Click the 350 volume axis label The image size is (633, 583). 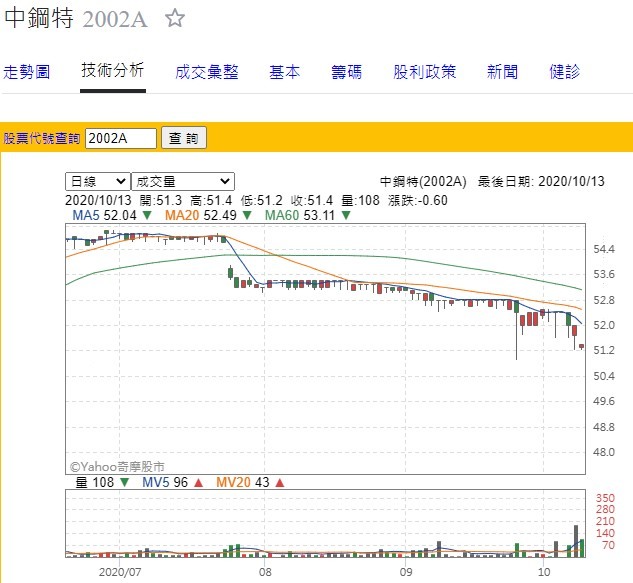605,498
